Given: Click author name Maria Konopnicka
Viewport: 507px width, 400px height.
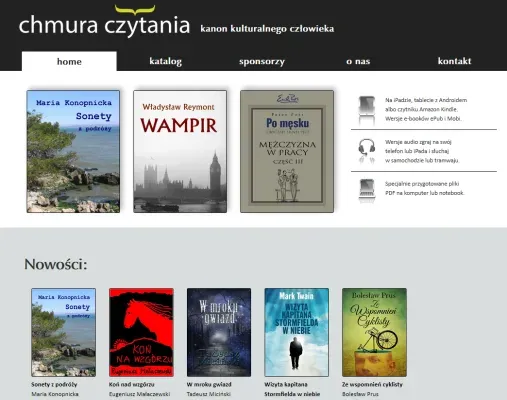Looking at the screenshot, I should (x=55, y=394).
